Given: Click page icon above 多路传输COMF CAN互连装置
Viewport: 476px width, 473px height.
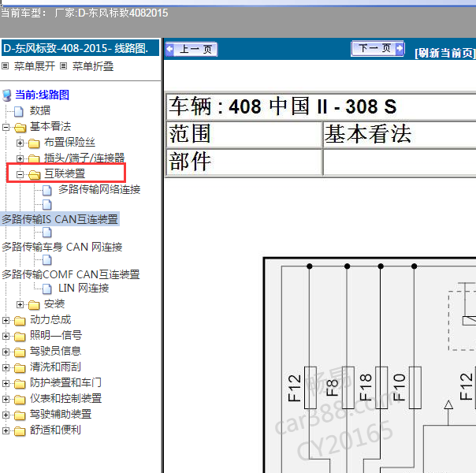Looking at the screenshot, I should pos(46,260).
